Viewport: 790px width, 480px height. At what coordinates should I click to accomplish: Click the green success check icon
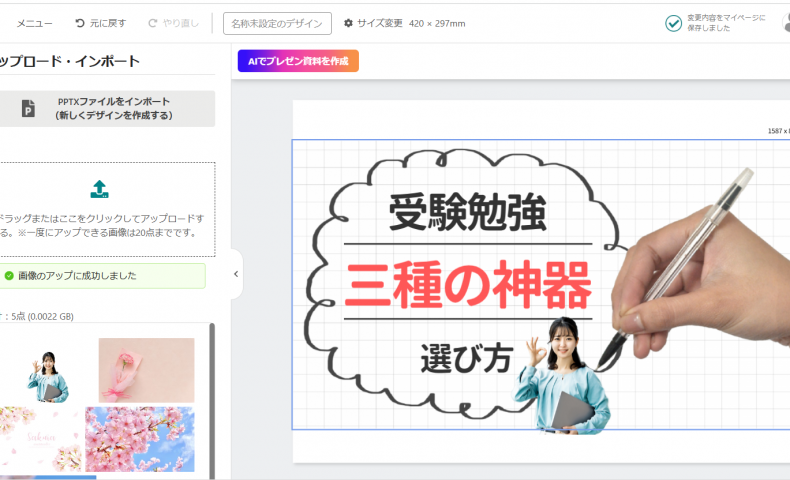(9, 276)
